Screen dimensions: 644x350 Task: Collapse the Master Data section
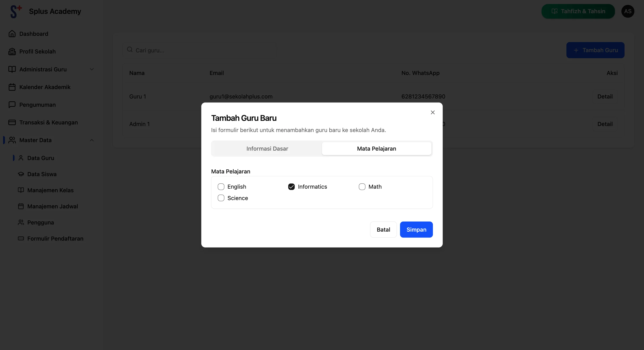pyautogui.click(x=92, y=140)
